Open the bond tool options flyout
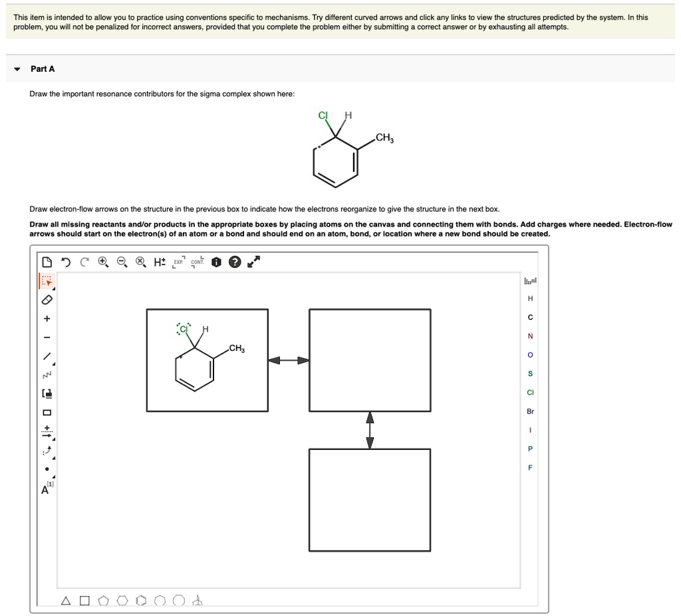 tap(53, 363)
